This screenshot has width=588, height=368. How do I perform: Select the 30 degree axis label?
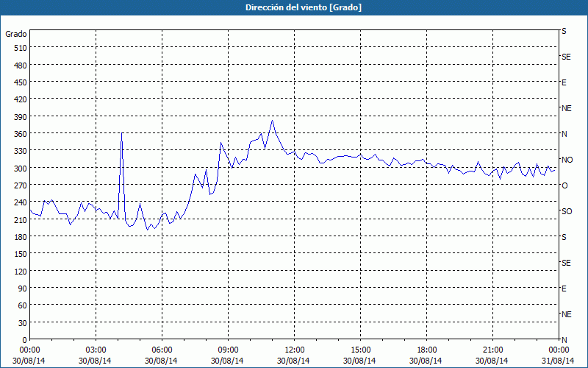[23, 323]
